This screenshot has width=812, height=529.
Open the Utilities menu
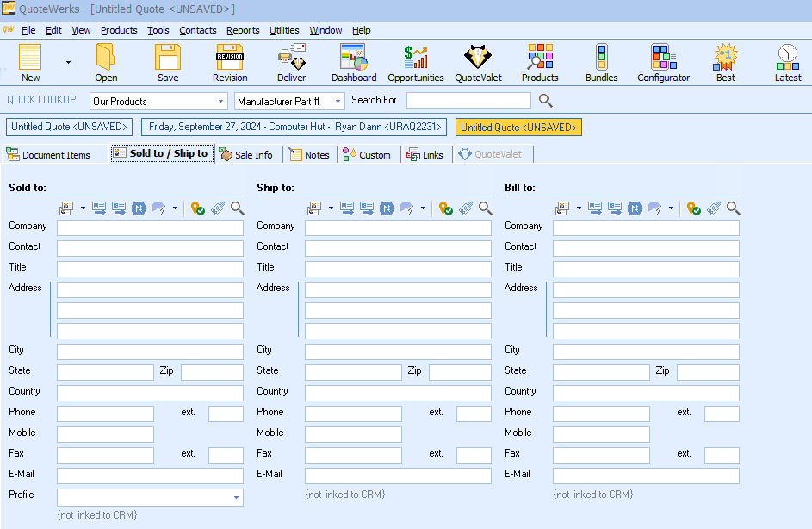284,30
